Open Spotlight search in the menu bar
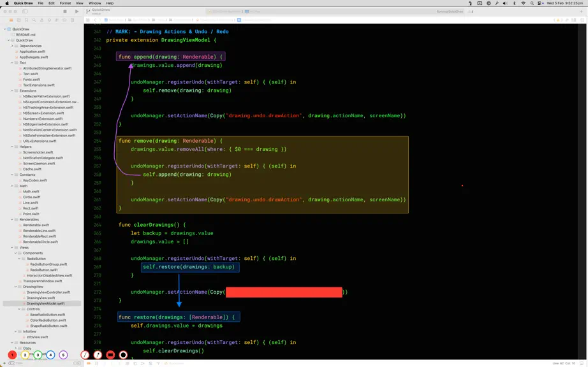This screenshot has height=367, width=588. tap(532, 3)
